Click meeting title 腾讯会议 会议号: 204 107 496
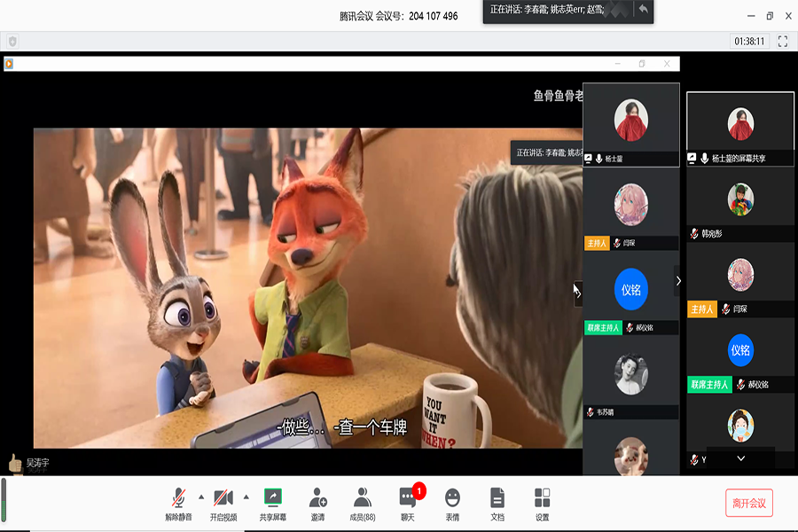The image size is (798, 532). coord(398,16)
